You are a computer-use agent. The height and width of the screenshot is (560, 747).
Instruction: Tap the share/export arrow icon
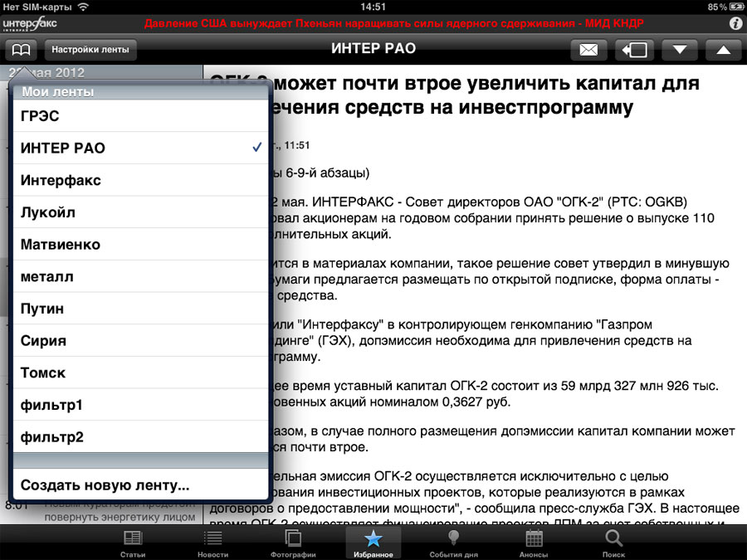(634, 50)
